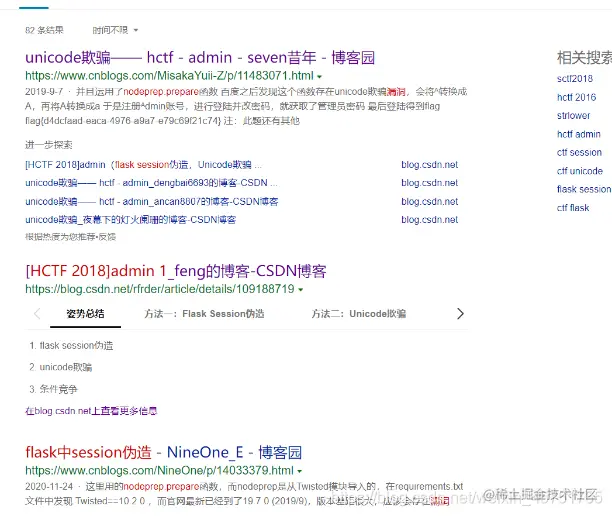Open '[HCTF 2018]admin（flask session伪造' sub-link

pos(143,165)
